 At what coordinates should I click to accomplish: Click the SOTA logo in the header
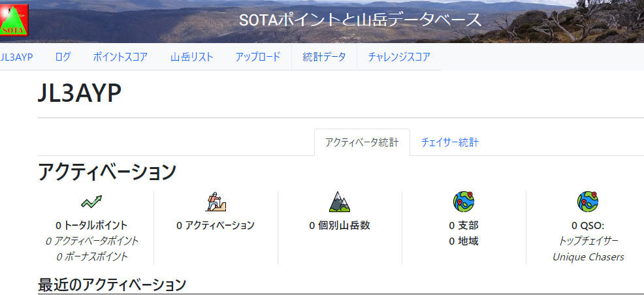(x=14, y=20)
